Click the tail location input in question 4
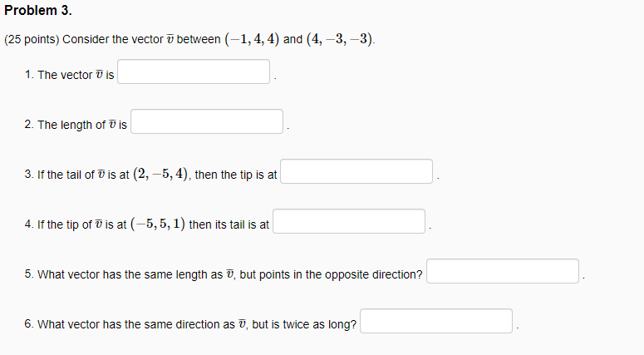Viewport: 644px width, 355px height. (x=349, y=221)
